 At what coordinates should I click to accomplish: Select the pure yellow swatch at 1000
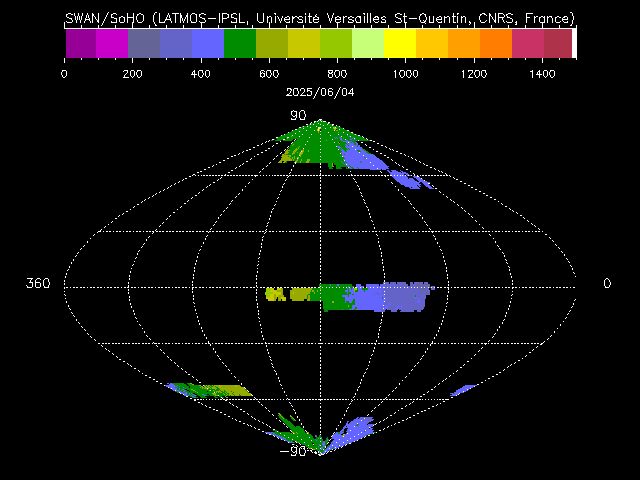coord(400,43)
